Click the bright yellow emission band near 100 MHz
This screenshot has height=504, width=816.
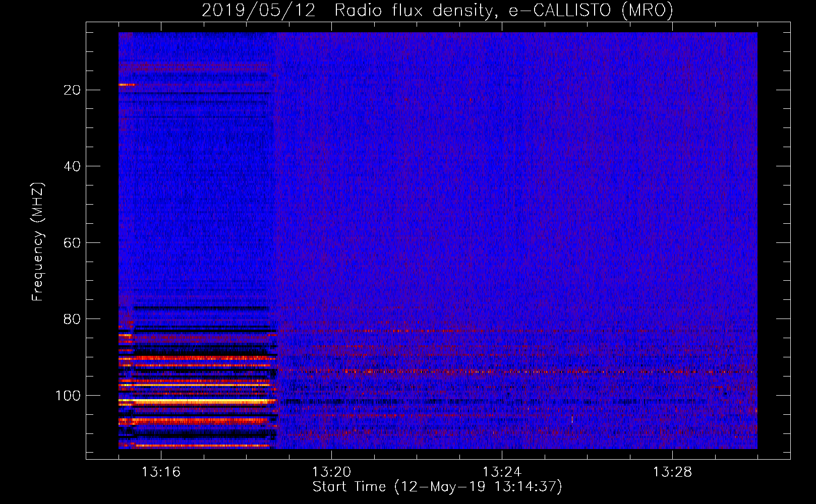197,402
